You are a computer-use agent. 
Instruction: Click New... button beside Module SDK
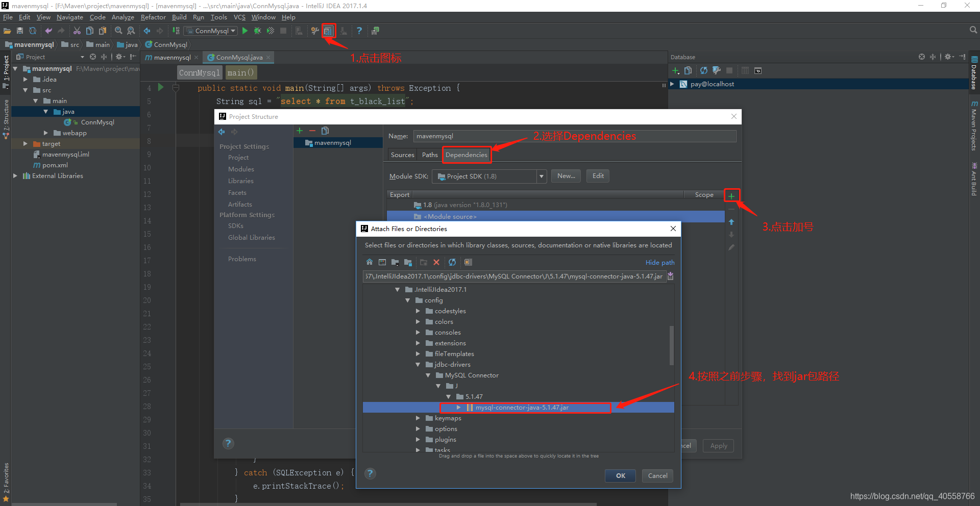pos(566,176)
